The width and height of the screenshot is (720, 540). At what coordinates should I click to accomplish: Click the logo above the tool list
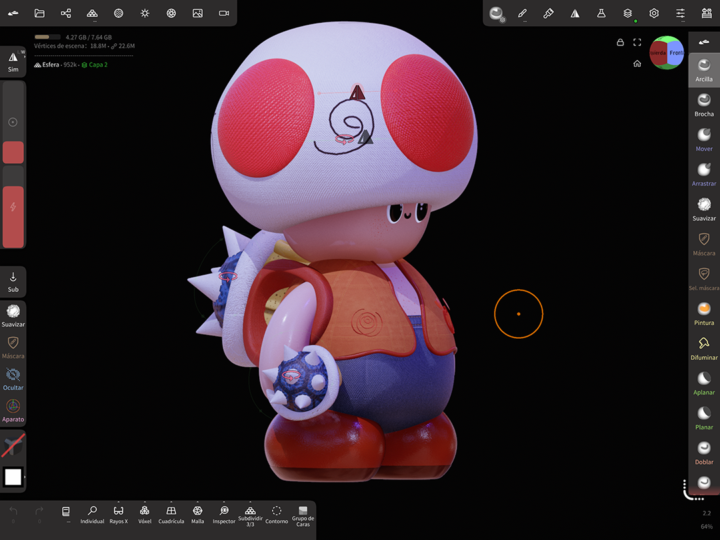tap(704, 42)
